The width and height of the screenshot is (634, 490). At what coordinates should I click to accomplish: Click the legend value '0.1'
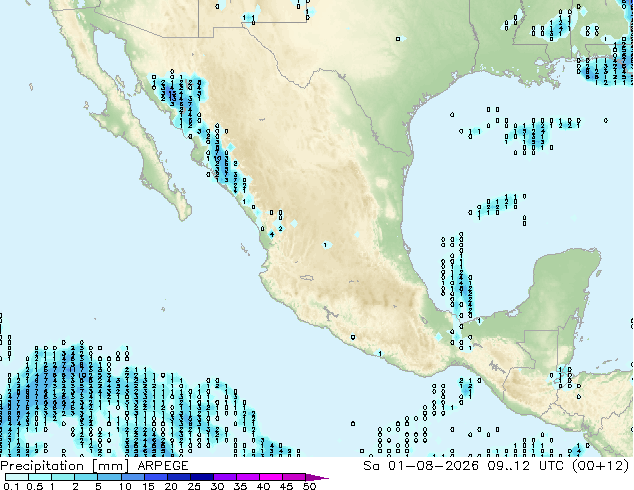click(x=11, y=486)
